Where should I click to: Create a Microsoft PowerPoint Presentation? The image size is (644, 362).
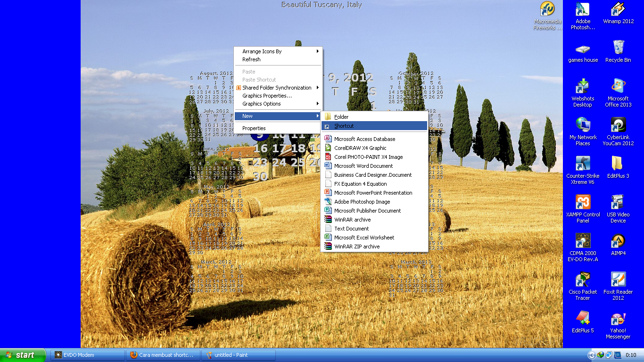point(374,193)
